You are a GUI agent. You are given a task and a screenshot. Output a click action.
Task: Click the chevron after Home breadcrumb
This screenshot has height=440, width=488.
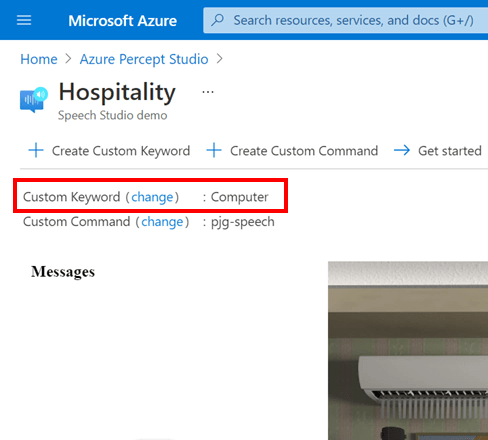68,59
